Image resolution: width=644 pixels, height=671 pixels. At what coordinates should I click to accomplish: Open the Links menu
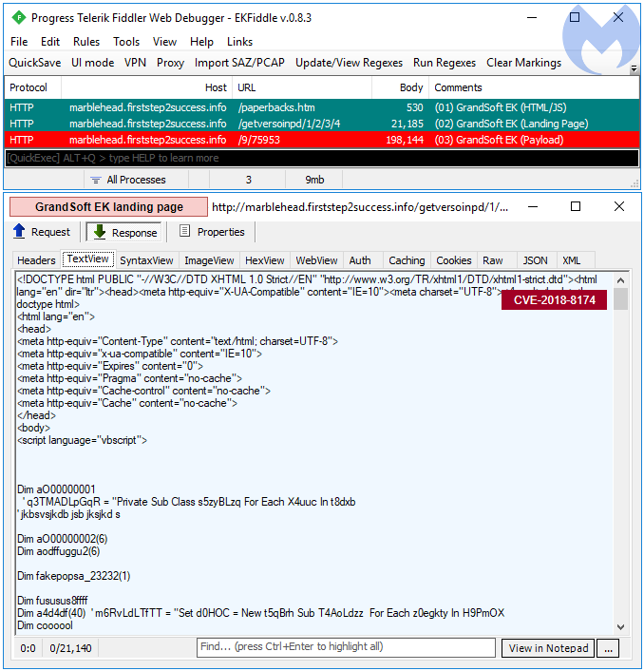(239, 42)
